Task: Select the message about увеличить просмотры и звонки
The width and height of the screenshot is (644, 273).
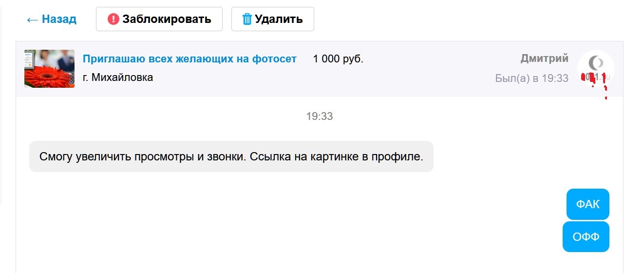Action: (231, 157)
